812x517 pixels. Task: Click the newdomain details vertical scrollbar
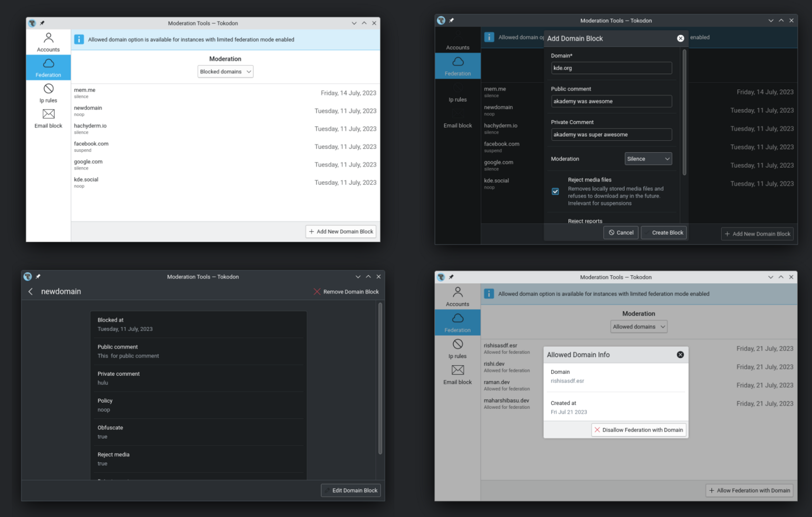[x=380, y=378]
